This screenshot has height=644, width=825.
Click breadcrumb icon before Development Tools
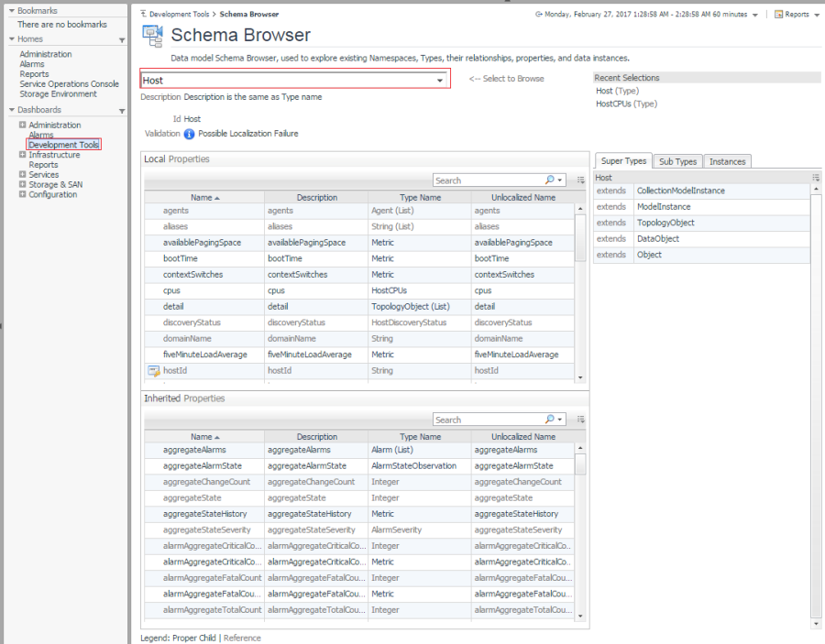(x=142, y=15)
